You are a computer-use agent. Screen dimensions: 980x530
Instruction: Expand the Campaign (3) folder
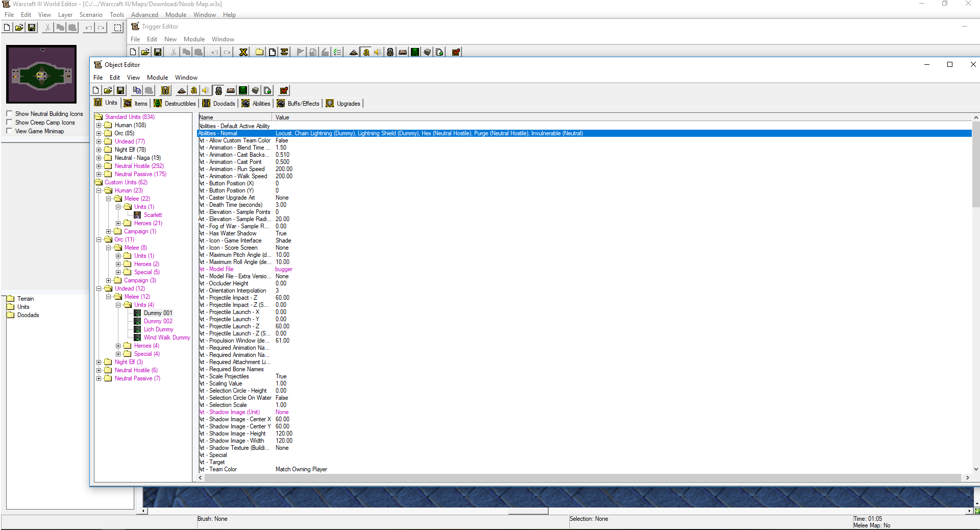coord(109,280)
